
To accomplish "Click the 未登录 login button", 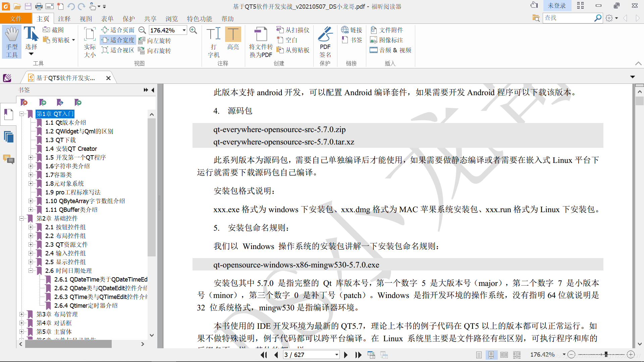I will tap(556, 6).
